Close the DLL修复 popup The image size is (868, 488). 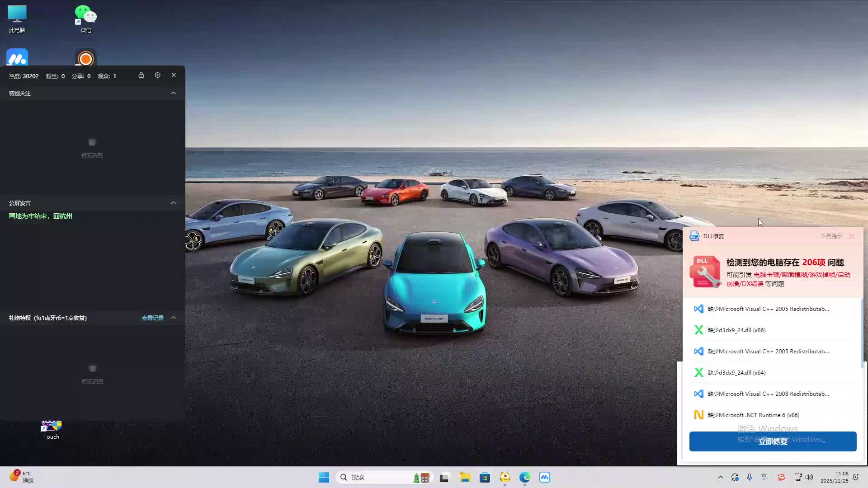[x=851, y=236]
